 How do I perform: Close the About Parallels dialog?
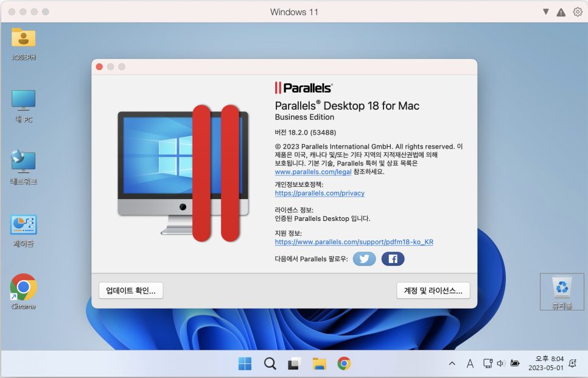(99, 67)
